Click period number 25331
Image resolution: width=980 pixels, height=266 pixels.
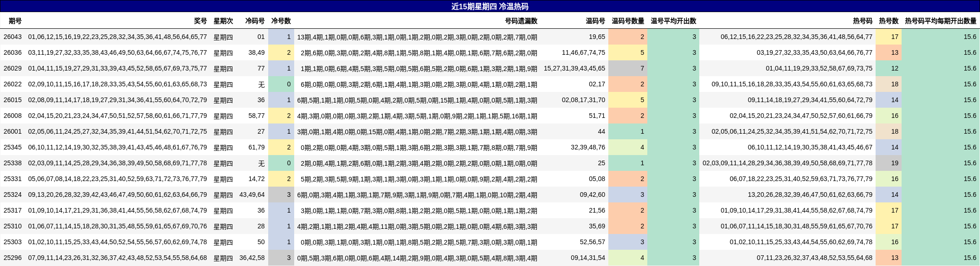pos(13,179)
